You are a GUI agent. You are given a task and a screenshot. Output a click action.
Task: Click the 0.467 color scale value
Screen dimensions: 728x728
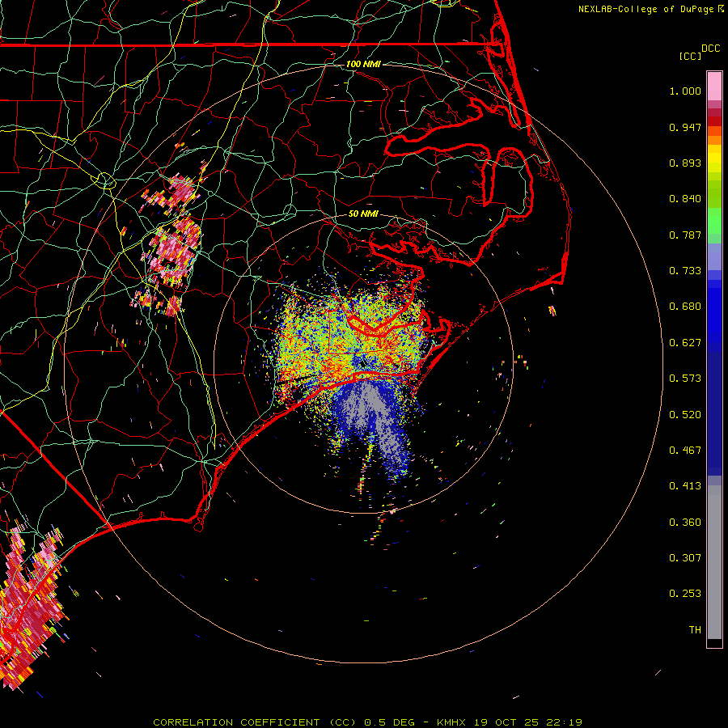[685, 451]
